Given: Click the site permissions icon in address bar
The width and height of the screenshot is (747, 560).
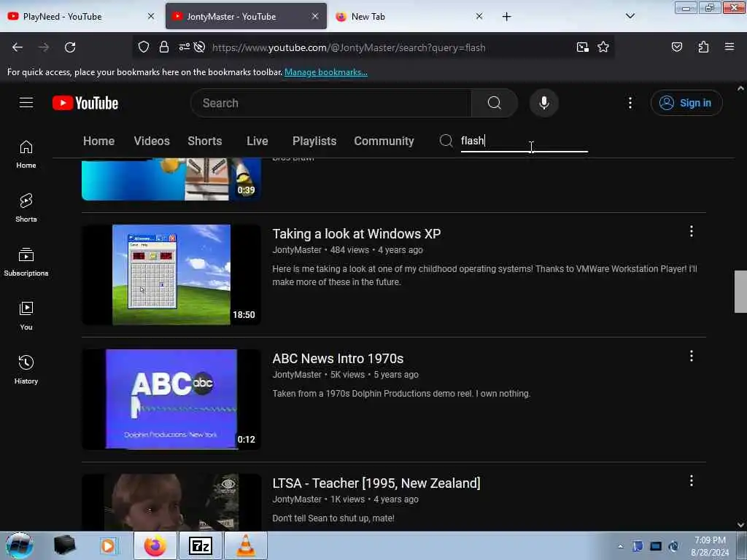Looking at the screenshot, I should tap(184, 47).
